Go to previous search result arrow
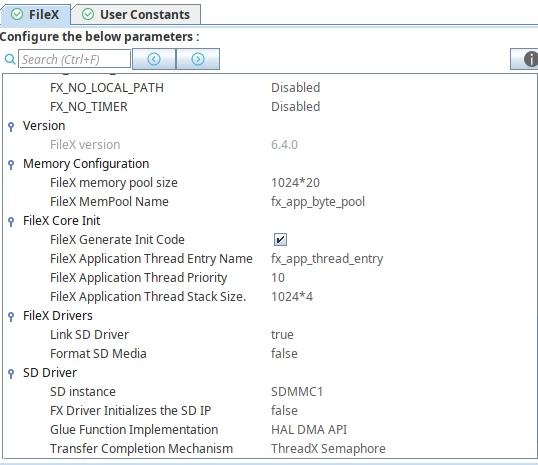Screen dimensions: 538x465 click(x=154, y=59)
